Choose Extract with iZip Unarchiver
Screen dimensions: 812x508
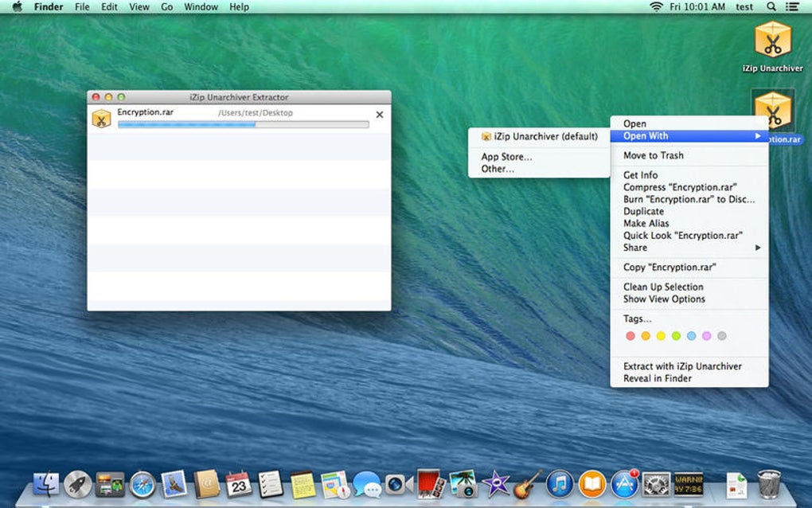[682, 366]
